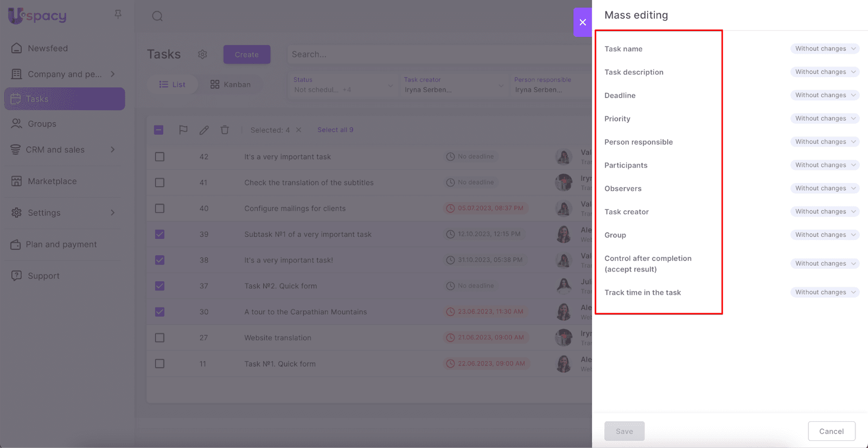Click the 'Select all 9' link
The width and height of the screenshot is (868, 448).
click(335, 130)
